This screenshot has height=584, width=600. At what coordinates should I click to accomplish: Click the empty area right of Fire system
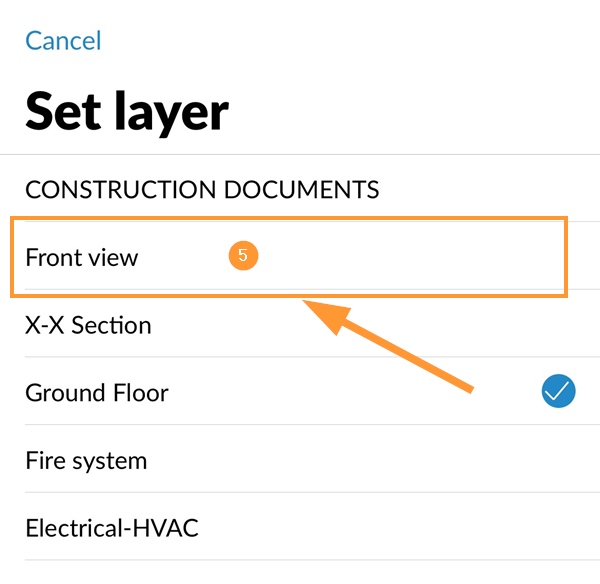click(400, 461)
